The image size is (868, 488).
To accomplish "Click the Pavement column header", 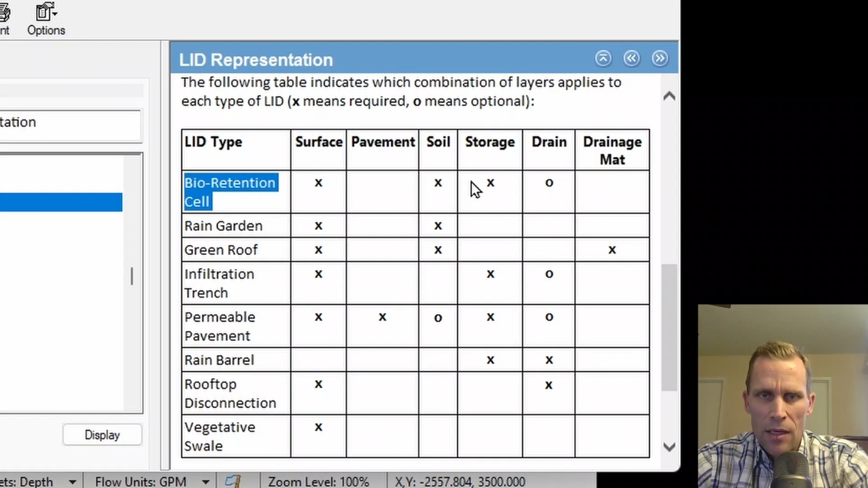I will (x=383, y=142).
